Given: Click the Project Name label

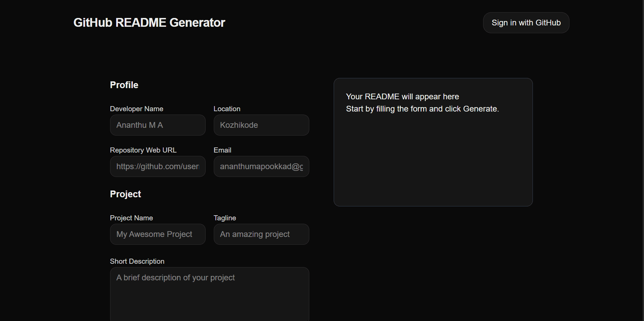Looking at the screenshot, I should 131,218.
